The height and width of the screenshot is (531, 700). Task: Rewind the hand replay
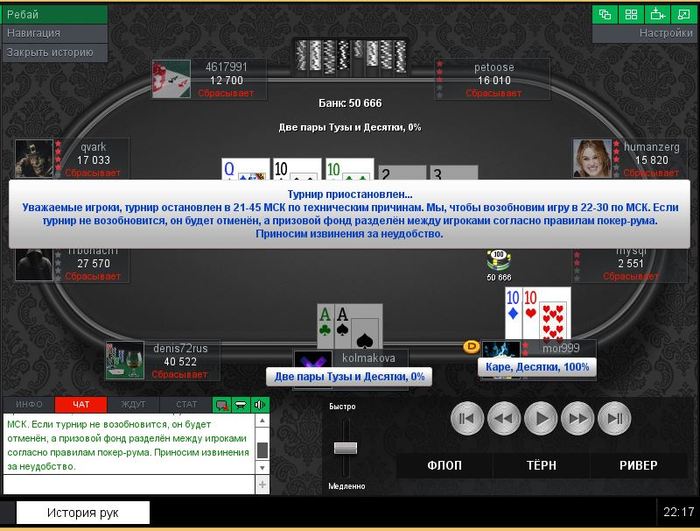coord(504,418)
